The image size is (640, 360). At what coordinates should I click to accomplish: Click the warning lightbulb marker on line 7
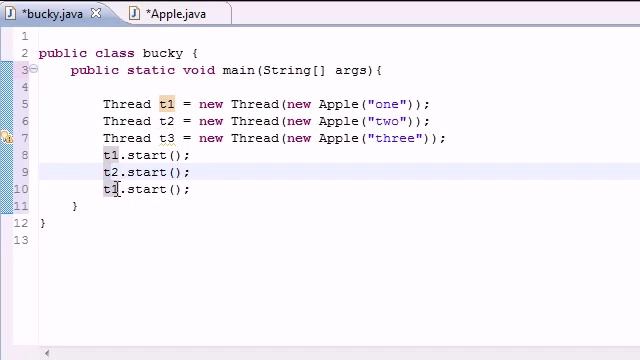pos(7,137)
